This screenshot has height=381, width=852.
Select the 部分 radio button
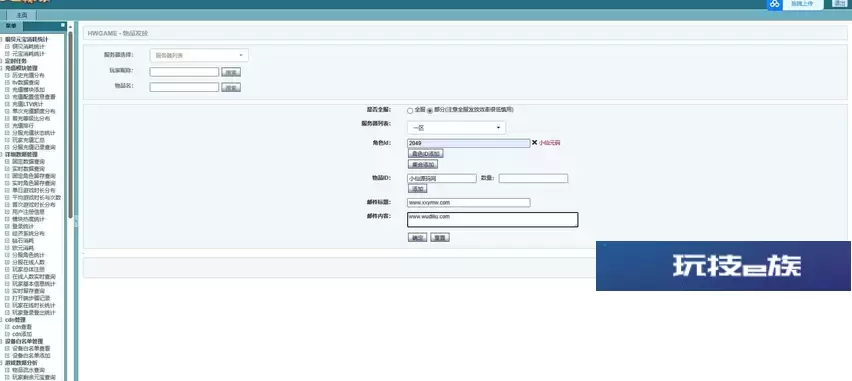tap(430, 110)
